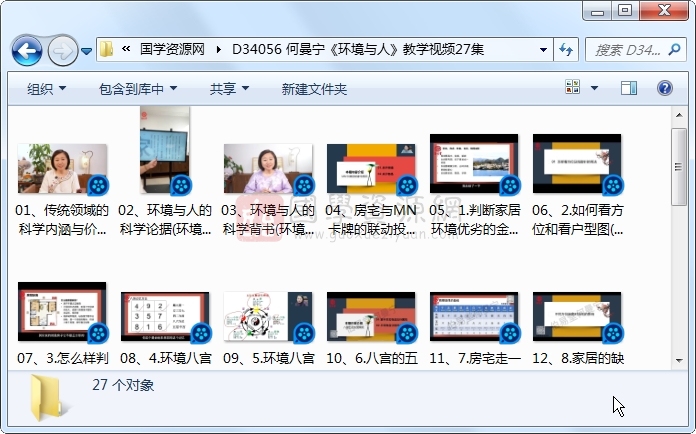696x434 pixels.
Task: Click file name 02、环境与人的科学论据
Action: (x=165, y=220)
